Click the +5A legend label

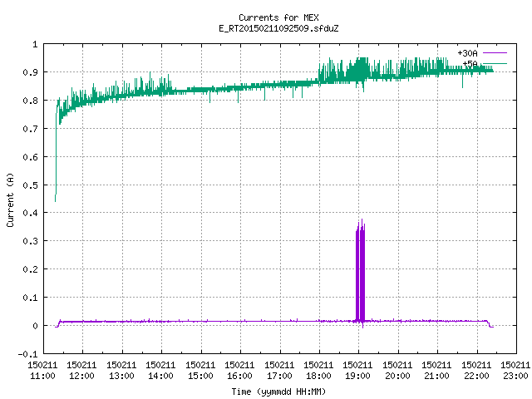click(470, 64)
